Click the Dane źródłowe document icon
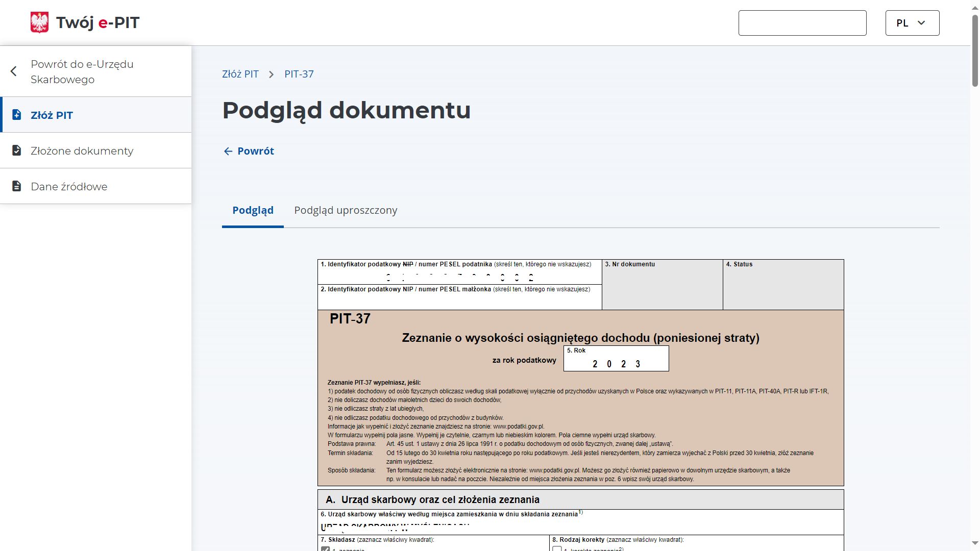Screen dimensions: 980x551 tap(17, 186)
